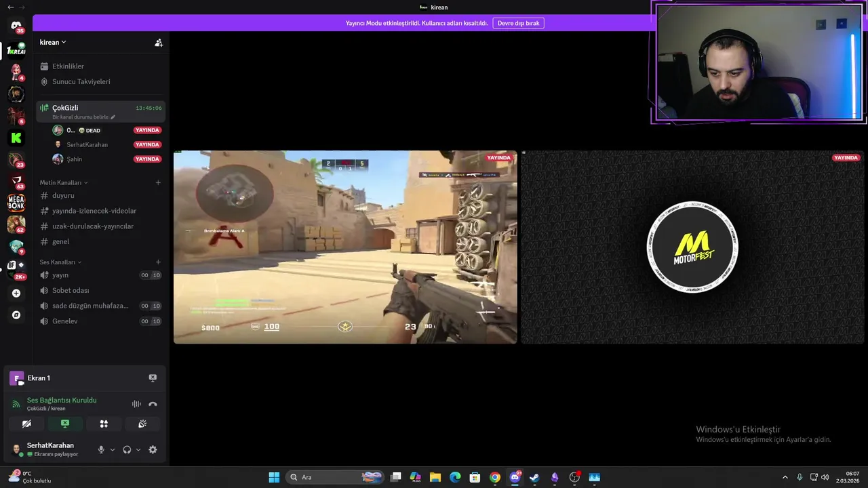
Task: Show hidden icons chevron in system tray
Action: pos(785,477)
